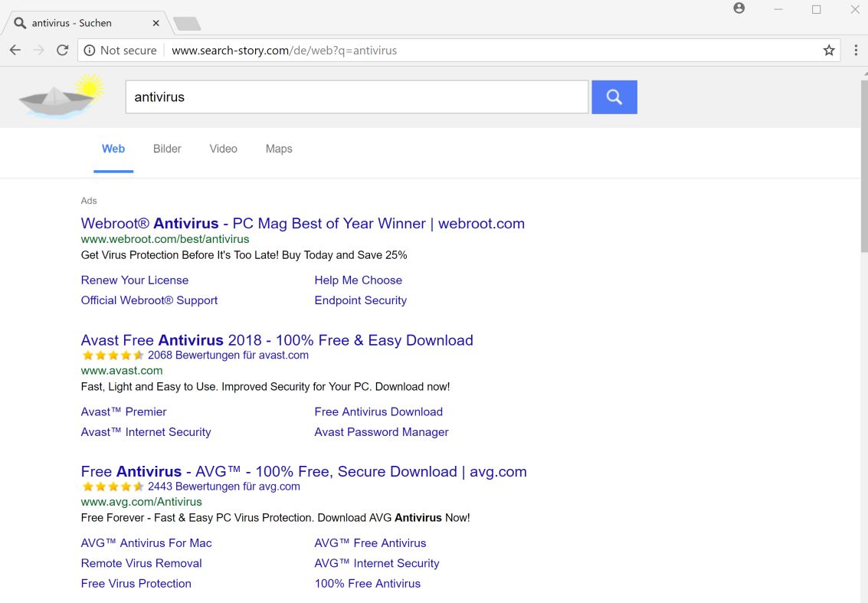Viewport: 868px width, 603px height.
Task: Open the Chrome user profile icon
Action: (739, 8)
